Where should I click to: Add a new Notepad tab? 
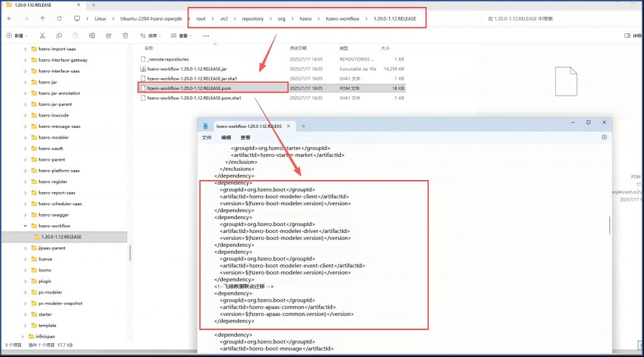(x=303, y=126)
